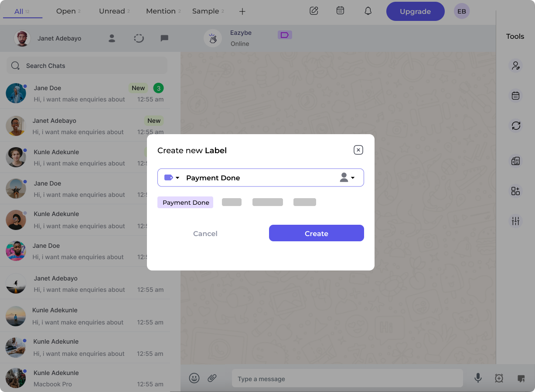
Task: Click the Create button
Action: point(317,233)
